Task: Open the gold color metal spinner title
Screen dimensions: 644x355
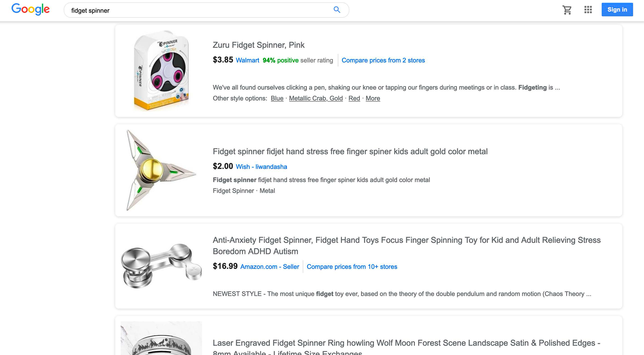Action: [x=350, y=152]
